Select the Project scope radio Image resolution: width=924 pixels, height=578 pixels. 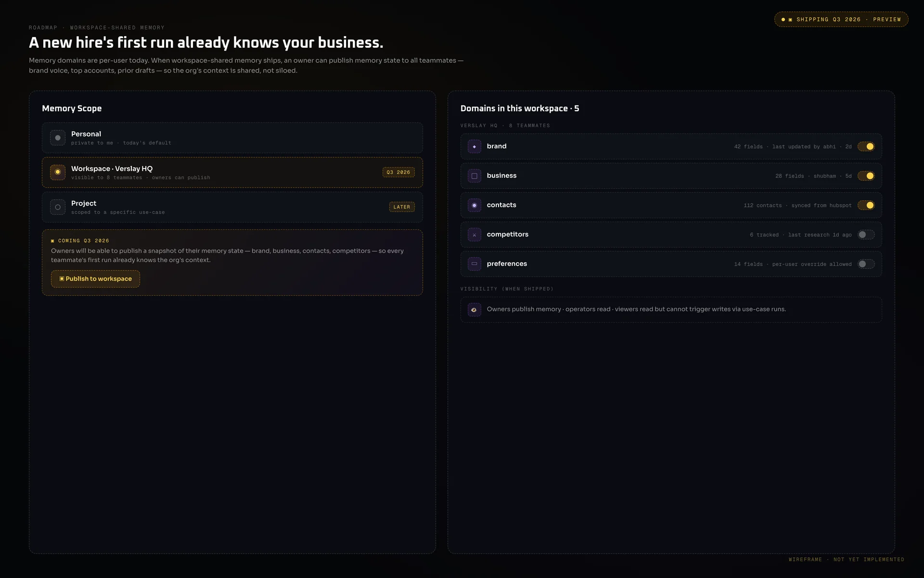point(58,207)
